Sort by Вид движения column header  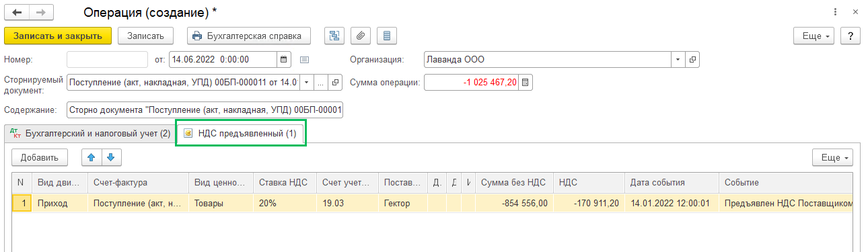pos(61,182)
